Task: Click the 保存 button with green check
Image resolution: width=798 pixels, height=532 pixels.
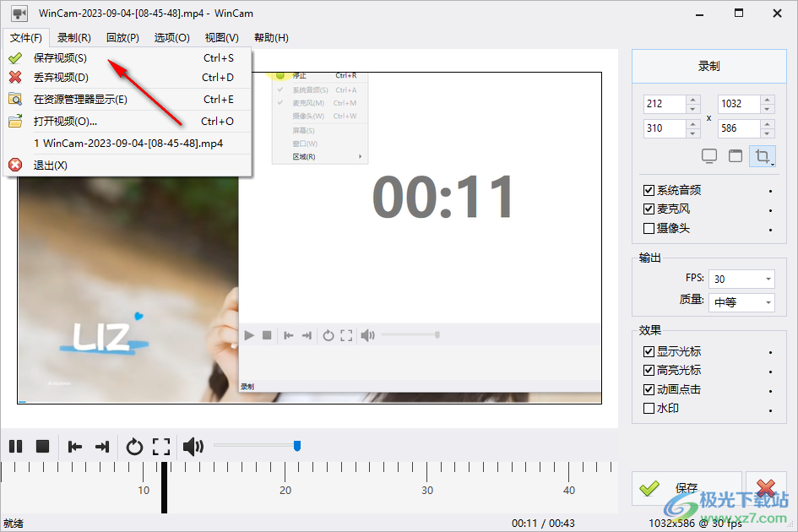Action: 687,488
